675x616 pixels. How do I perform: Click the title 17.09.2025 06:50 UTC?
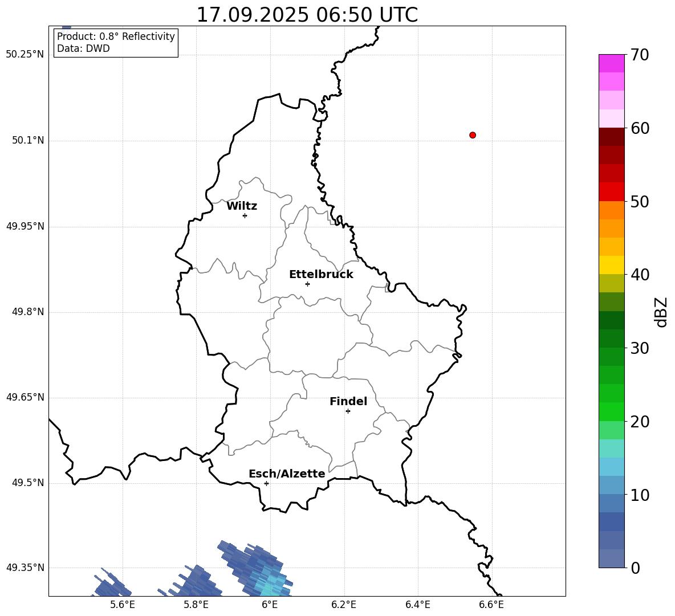(x=307, y=15)
